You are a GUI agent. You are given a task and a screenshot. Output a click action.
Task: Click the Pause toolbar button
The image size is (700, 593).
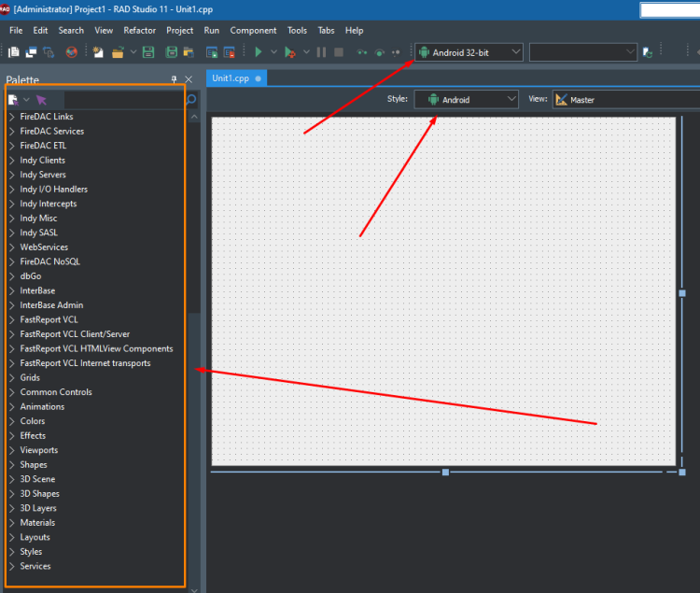coord(321,52)
